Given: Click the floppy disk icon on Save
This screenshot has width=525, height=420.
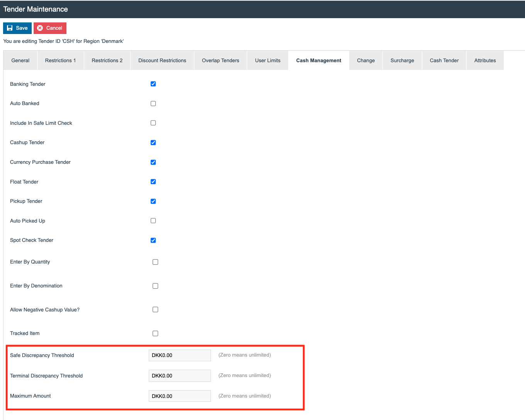Looking at the screenshot, I should point(10,28).
